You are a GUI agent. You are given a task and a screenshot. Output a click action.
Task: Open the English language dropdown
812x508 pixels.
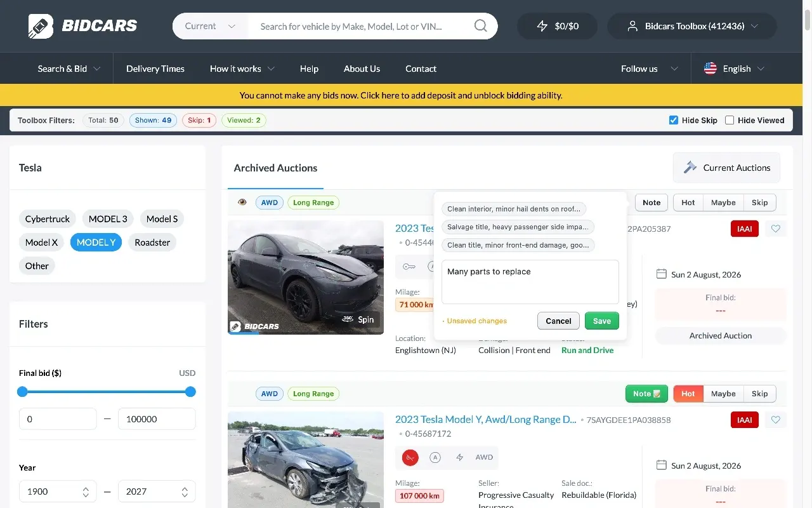[x=735, y=69]
